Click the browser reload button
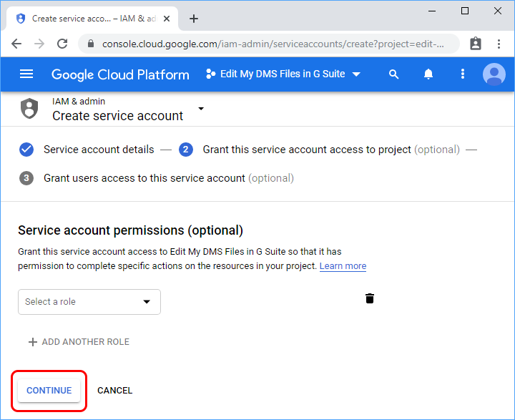 coord(62,44)
